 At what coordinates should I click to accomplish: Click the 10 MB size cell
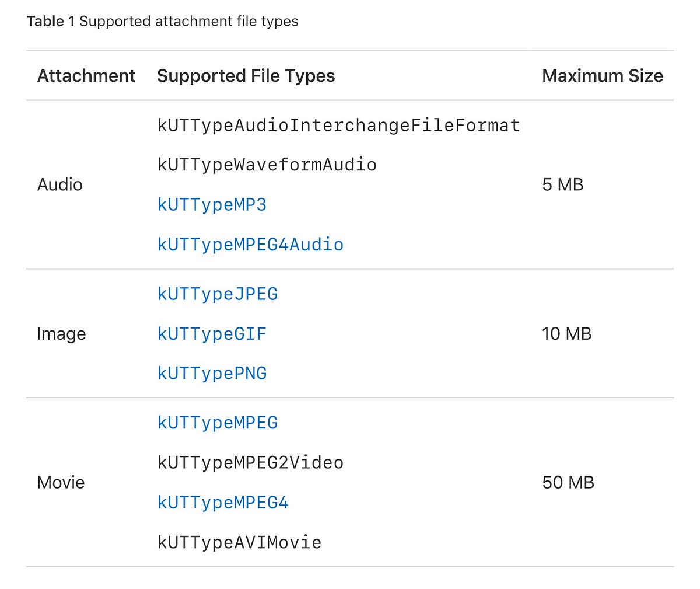click(x=566, y=334)
